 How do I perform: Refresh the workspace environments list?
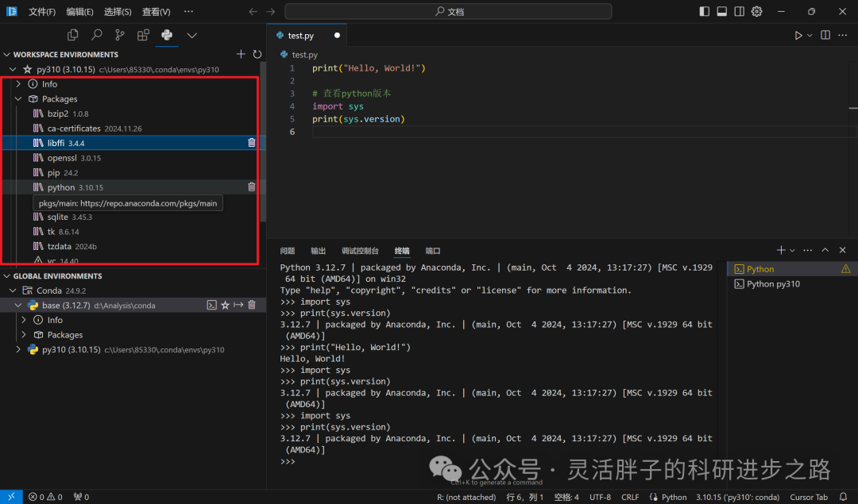click(257, 54)
